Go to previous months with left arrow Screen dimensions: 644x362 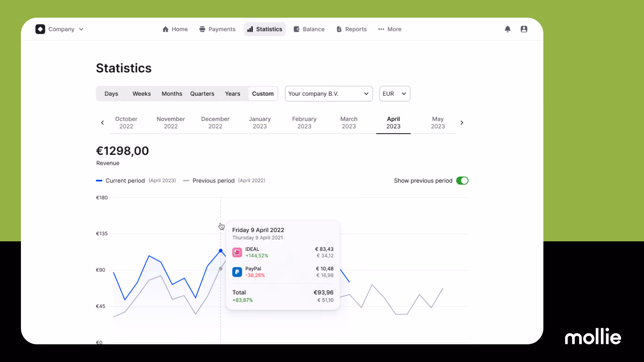click(102, 123)
